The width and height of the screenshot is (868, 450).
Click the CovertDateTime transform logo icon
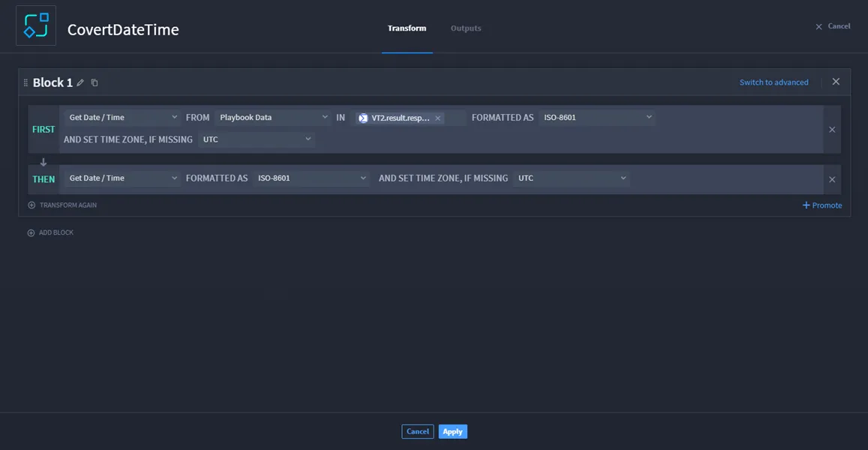click(x=36, y=26)
